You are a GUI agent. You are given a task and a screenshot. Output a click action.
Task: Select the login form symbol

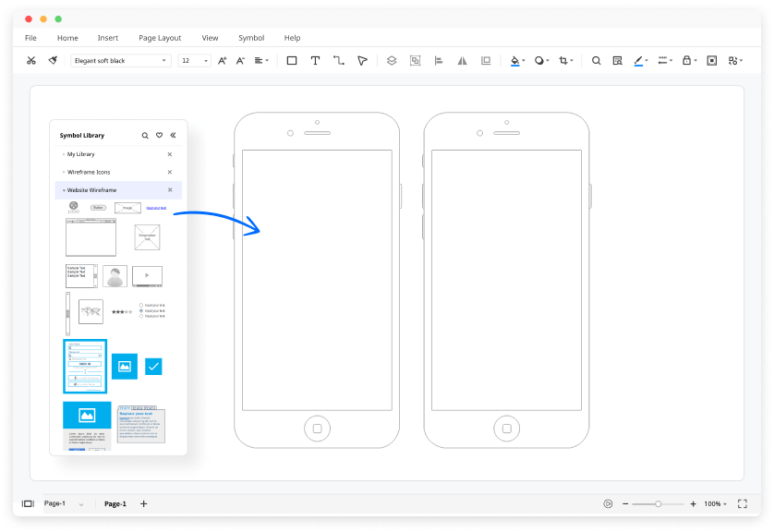[85, 366]
